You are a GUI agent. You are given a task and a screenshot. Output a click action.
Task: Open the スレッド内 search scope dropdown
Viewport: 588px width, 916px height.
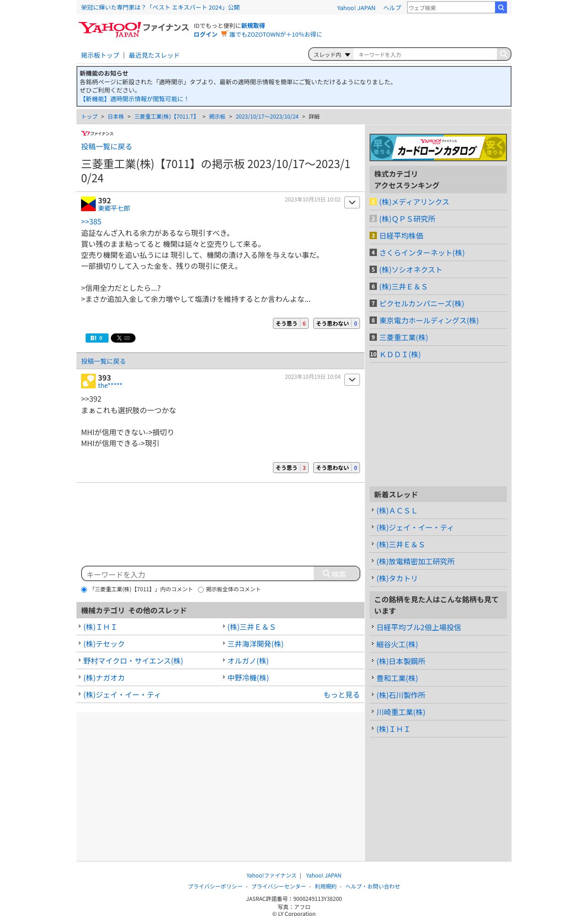[332, 55]
